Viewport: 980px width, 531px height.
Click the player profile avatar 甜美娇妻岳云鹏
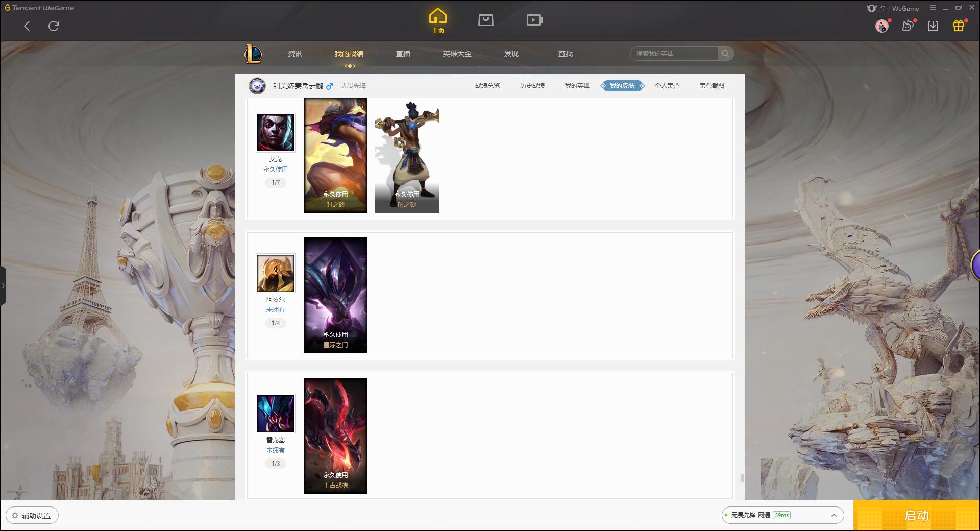(x=257, y=86)
